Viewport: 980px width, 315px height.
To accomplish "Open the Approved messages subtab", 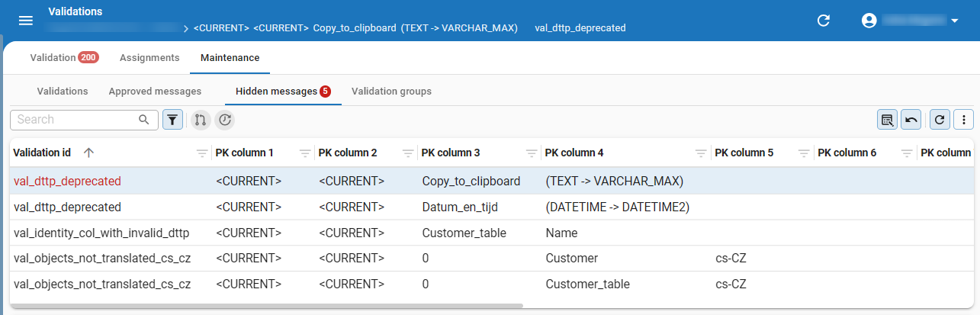I will tap(155, 92).
